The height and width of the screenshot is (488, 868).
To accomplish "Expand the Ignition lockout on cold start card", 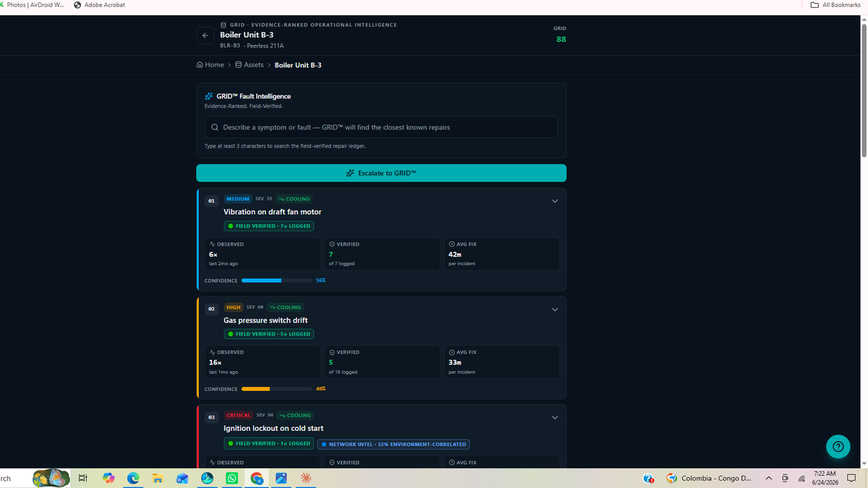I will (x=555, y=417).
